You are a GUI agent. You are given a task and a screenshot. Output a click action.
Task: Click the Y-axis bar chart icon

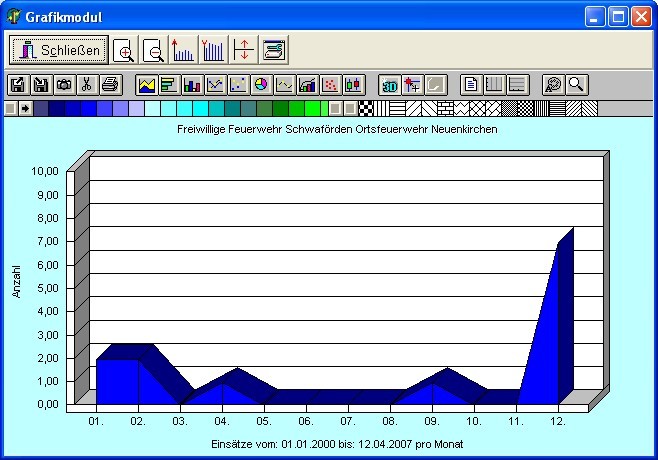click(213, 50)
